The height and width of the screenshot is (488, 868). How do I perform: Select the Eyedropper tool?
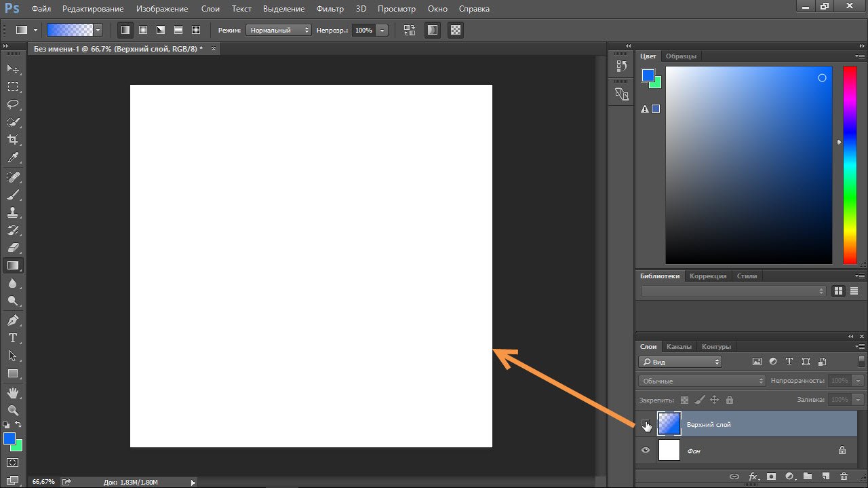(x=13, y=158)
